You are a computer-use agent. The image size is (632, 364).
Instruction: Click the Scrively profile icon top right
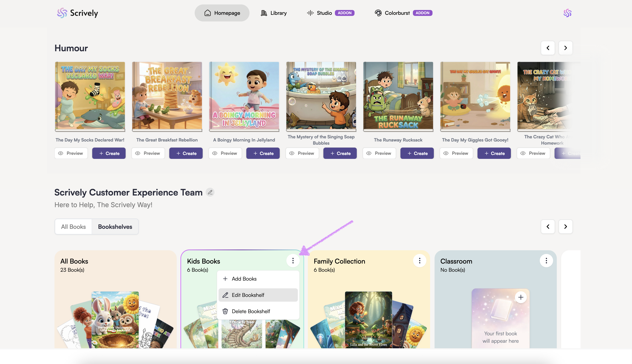tap(567, 13)
